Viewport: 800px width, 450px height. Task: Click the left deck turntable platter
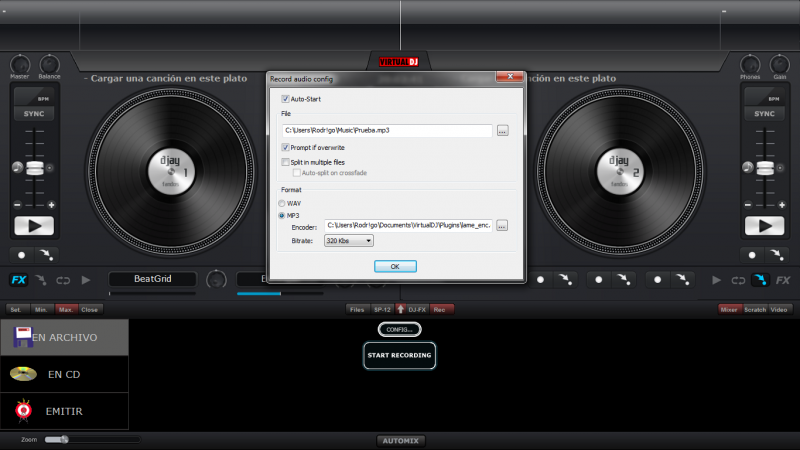171,172
